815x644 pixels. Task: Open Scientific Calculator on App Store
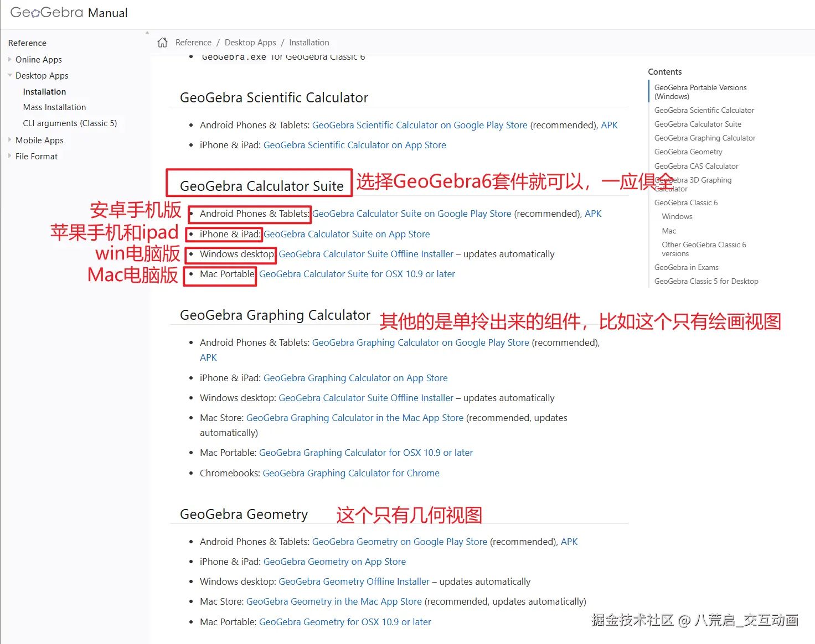[354, 145]
